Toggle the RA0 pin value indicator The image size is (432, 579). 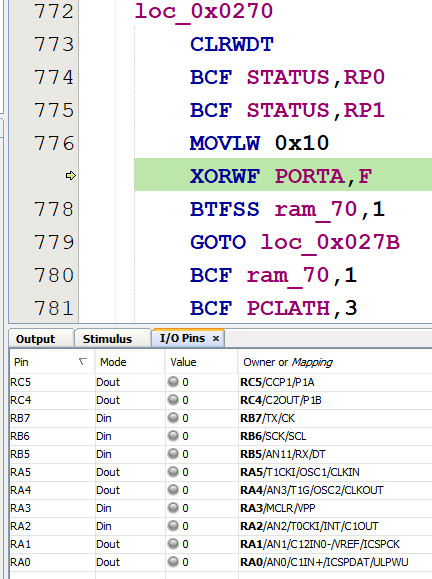(173, 562)
